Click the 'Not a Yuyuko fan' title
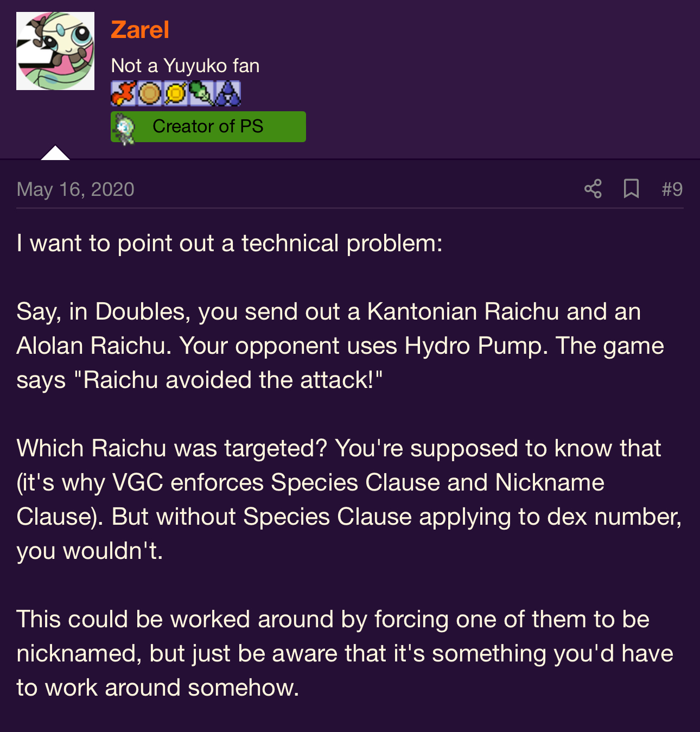Screen dimensions: 700x732 185,66
